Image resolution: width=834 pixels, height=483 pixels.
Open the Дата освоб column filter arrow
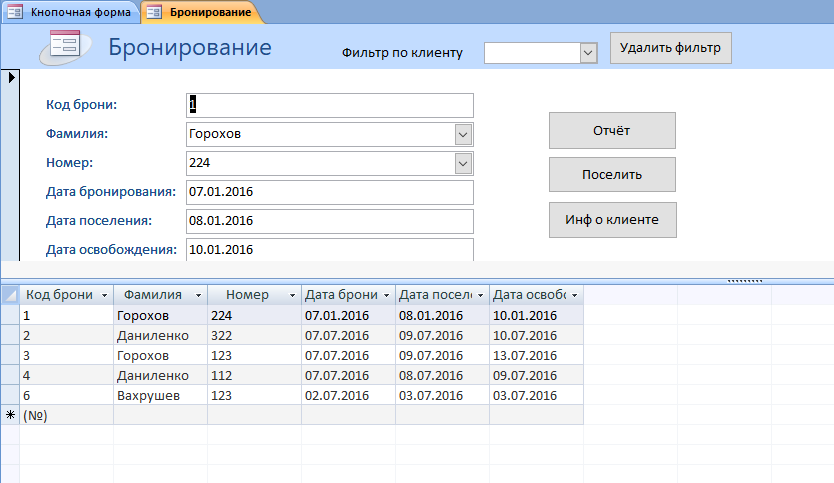574,295
